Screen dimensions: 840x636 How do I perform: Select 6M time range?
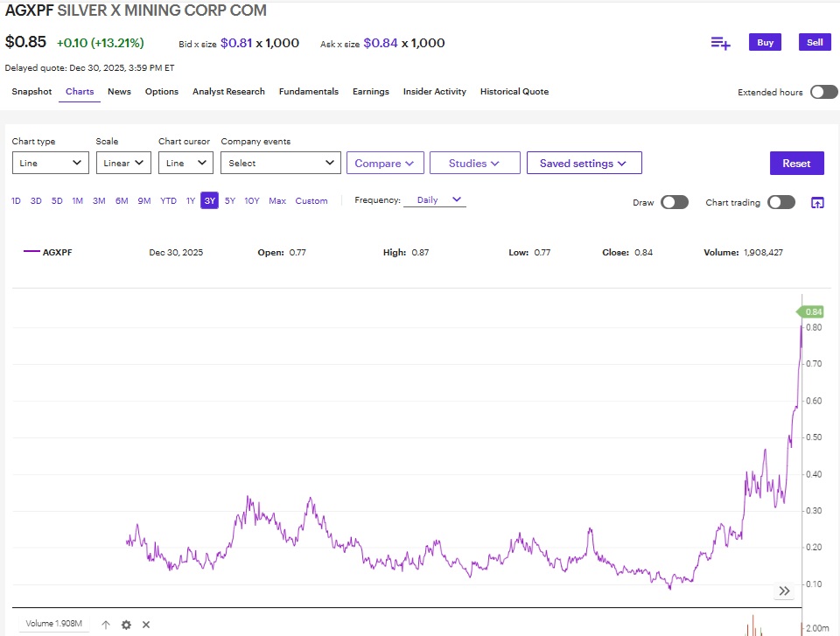point(122,201)
